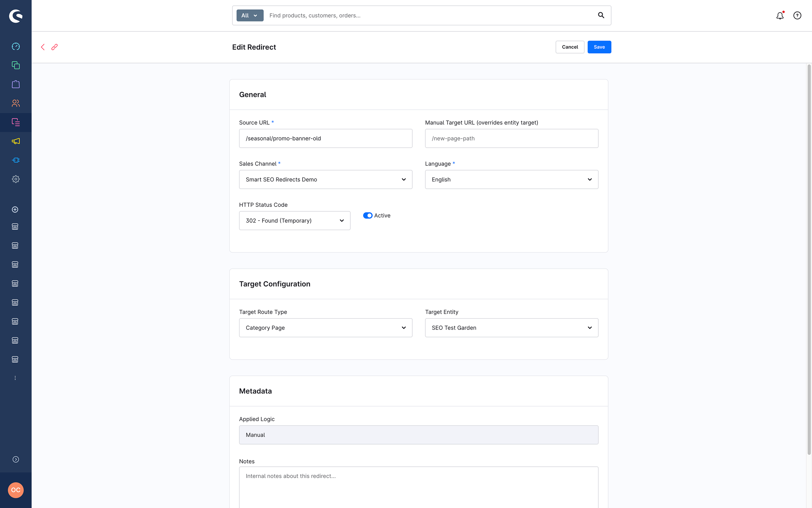Open the HTTP Status Code dropdown
Screen dimensions: 812x508
coord(295,221)
